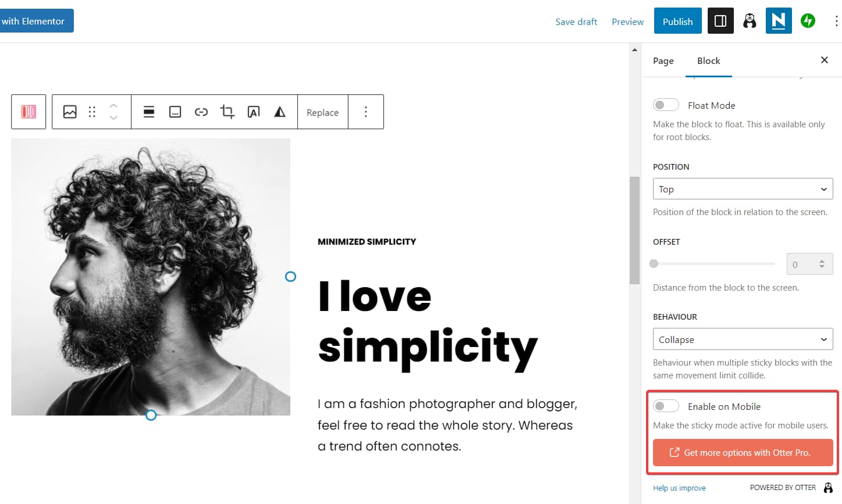The image size is (842, 504).
Task: Switch to the Block tab
Action: [708, 60]
